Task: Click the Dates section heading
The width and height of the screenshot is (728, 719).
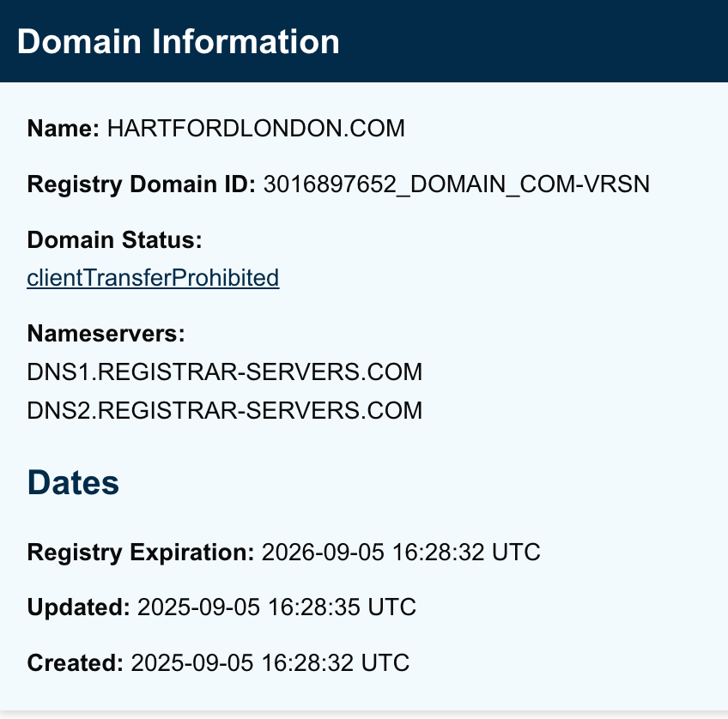Action: [x=73, y=483]
